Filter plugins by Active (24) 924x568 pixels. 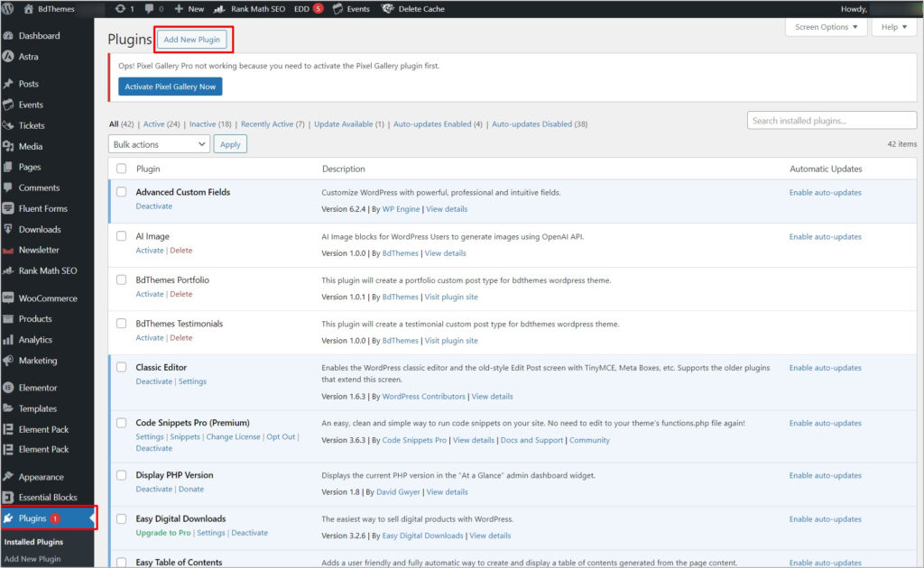[162, 124]
